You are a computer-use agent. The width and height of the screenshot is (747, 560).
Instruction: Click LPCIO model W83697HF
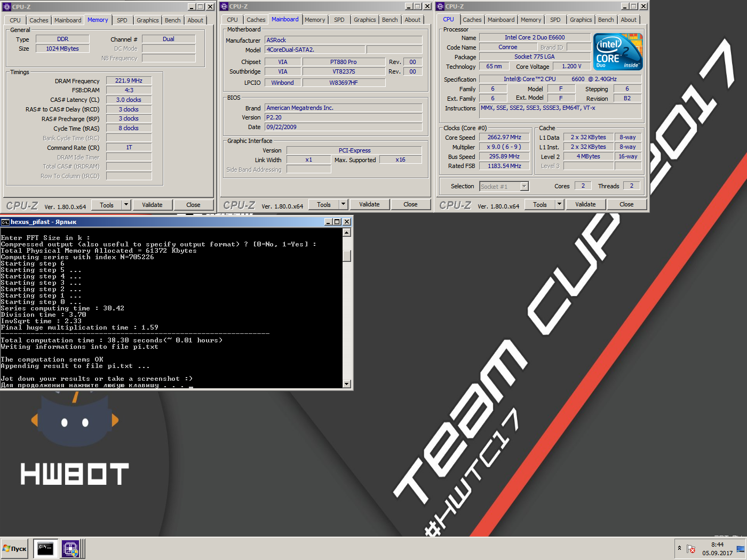click(x=344, y=83)
